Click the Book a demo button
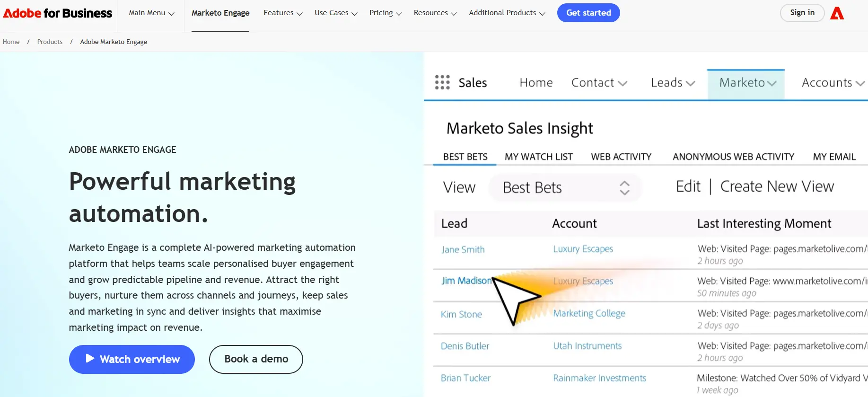Image resolution: width=868 pixels, height=397 pixels. pyautogui.click(x=256, y=359)
